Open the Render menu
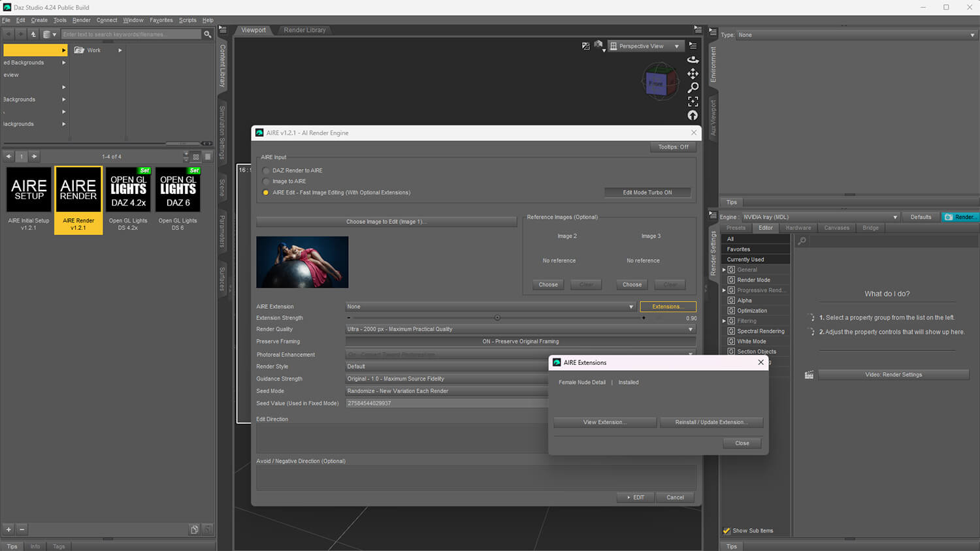Image resolution: width=980 pixels, height=551 pixels. 81,20
